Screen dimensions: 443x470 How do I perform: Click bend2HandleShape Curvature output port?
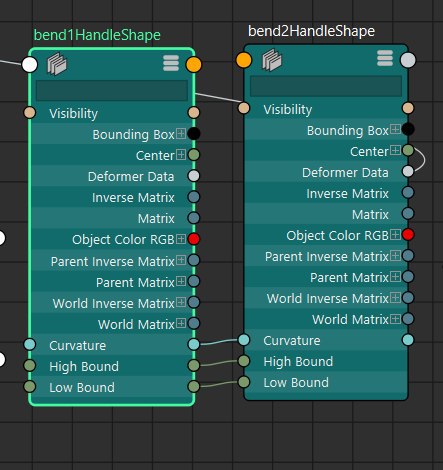pyautogui.click(x=408, y=340)
